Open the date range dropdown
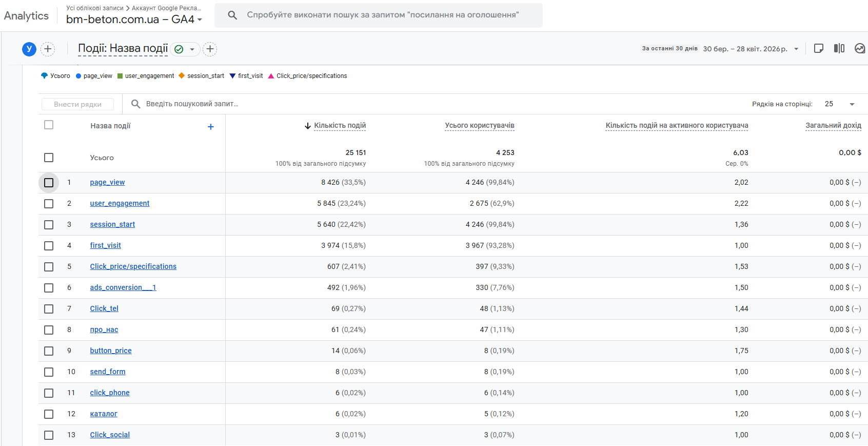 797,49
